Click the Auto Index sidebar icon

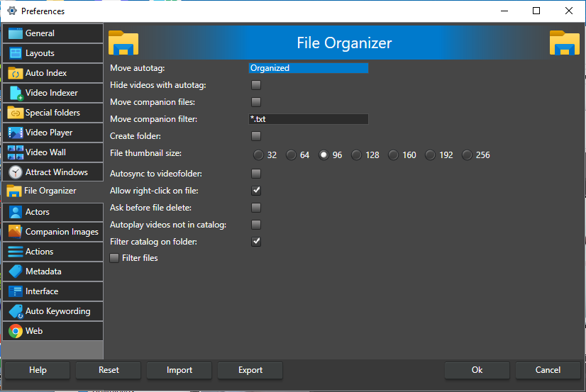16,73
